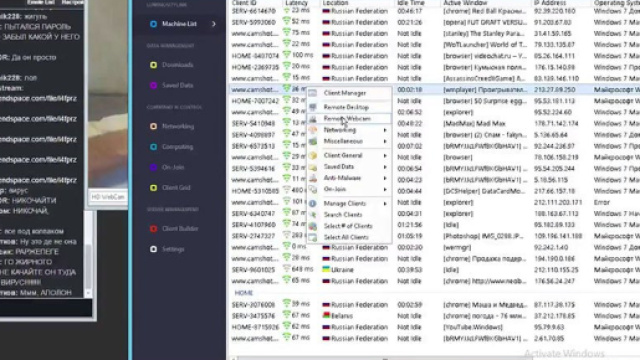Choose the highlighted Remote Webcam menu entry
The height and width of the screenshot is (360, 640).
coord(349,119)
